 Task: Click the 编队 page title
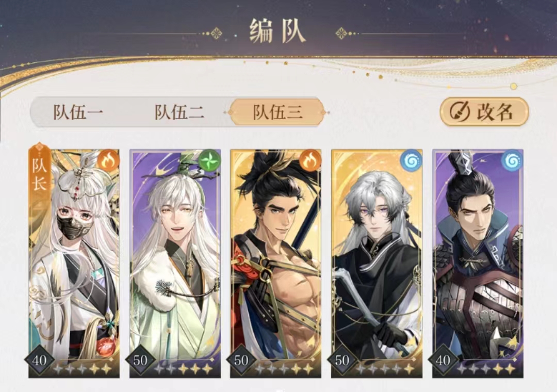point(277,32)
